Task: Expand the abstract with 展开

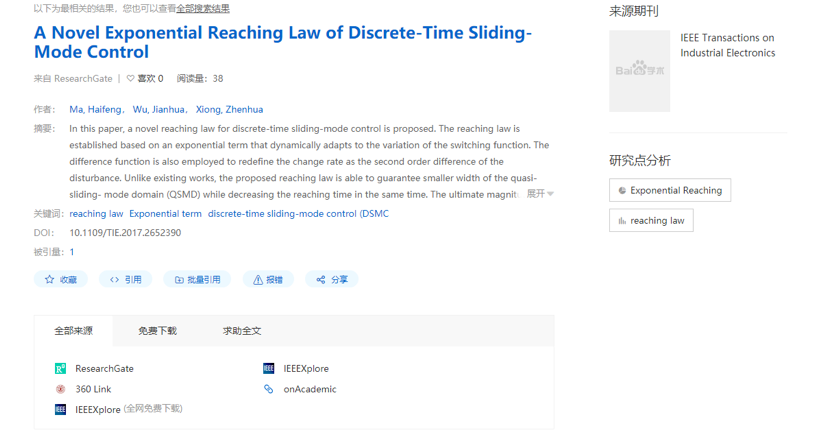Action: pyautogui.click(x=540, y=194)
